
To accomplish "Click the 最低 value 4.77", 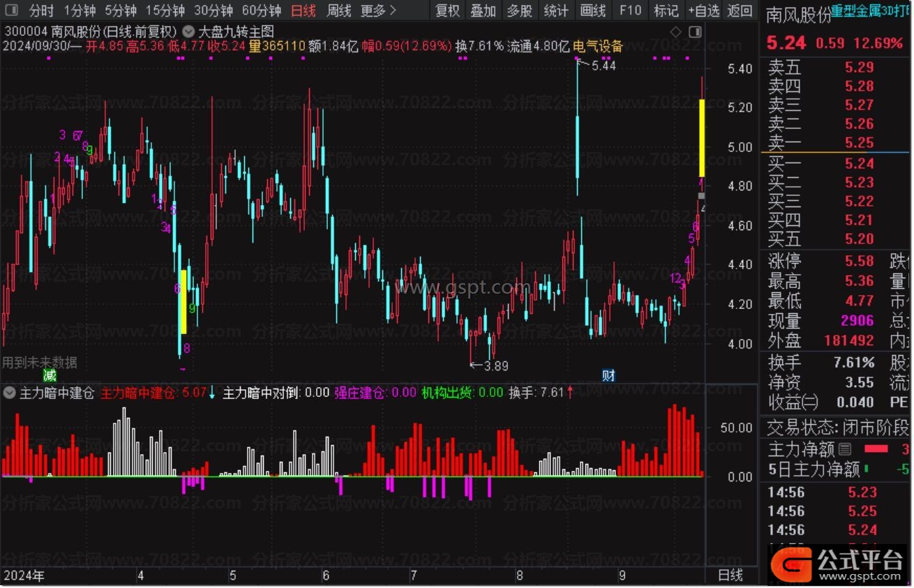I will (x=859, y=301).
